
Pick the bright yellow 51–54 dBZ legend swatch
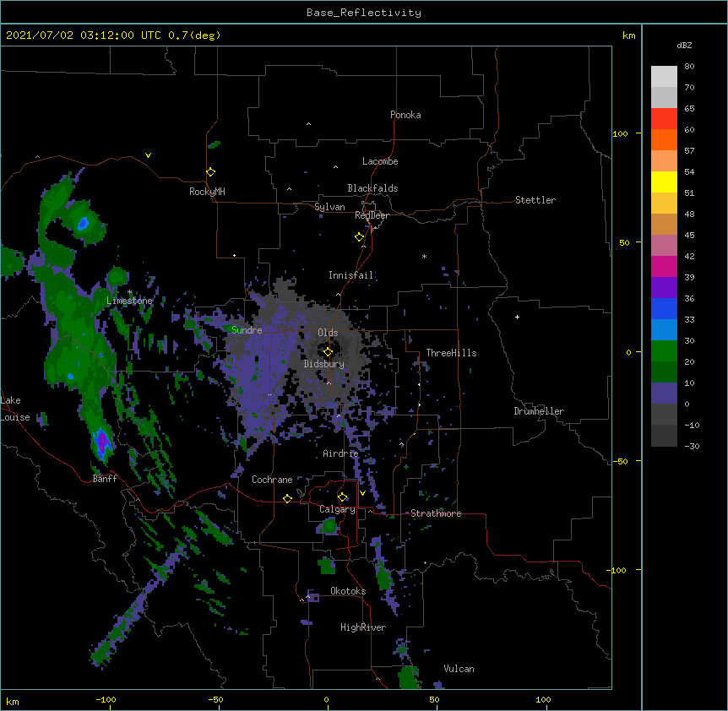point(664,182)
